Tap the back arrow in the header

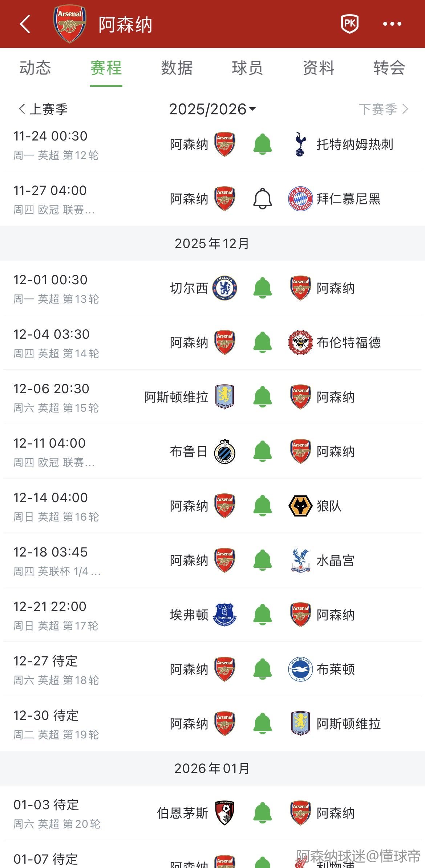[25, 24]
